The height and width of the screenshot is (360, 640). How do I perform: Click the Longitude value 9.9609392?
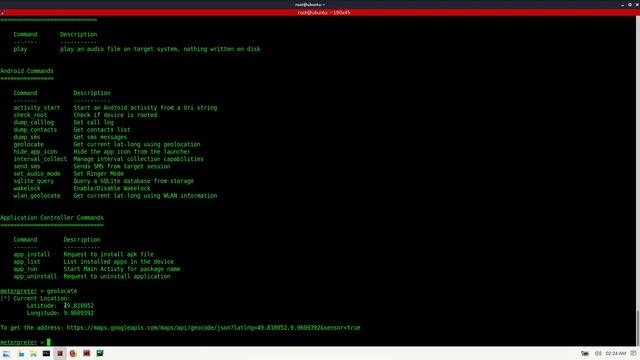point(79,313)
